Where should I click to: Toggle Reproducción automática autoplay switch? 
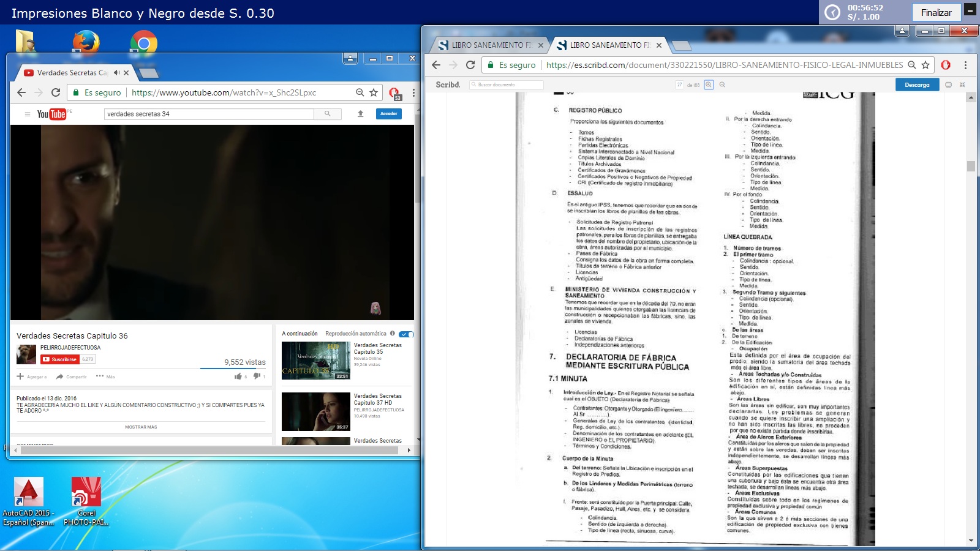406,334
